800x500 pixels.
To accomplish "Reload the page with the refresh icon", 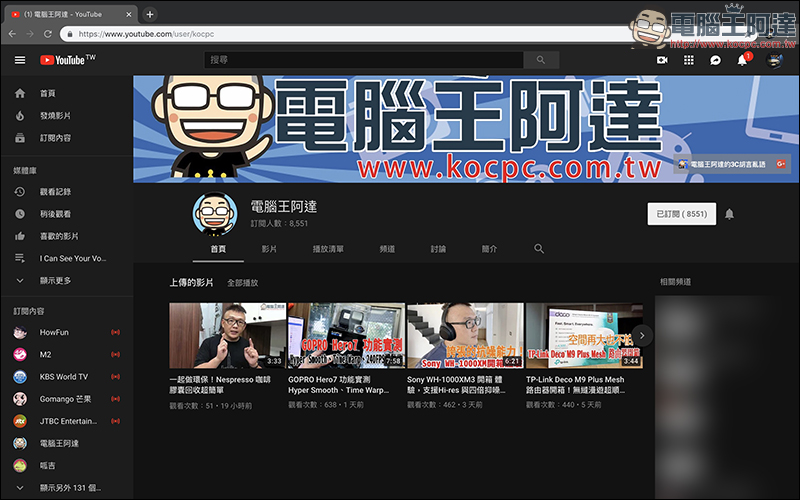I will (48, 34).
